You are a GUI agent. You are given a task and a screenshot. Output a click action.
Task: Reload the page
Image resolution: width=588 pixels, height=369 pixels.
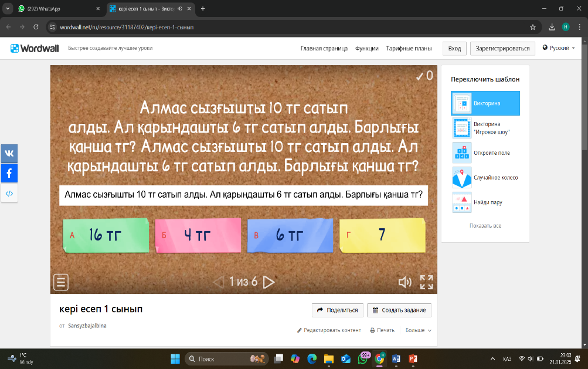pos(36,27)
